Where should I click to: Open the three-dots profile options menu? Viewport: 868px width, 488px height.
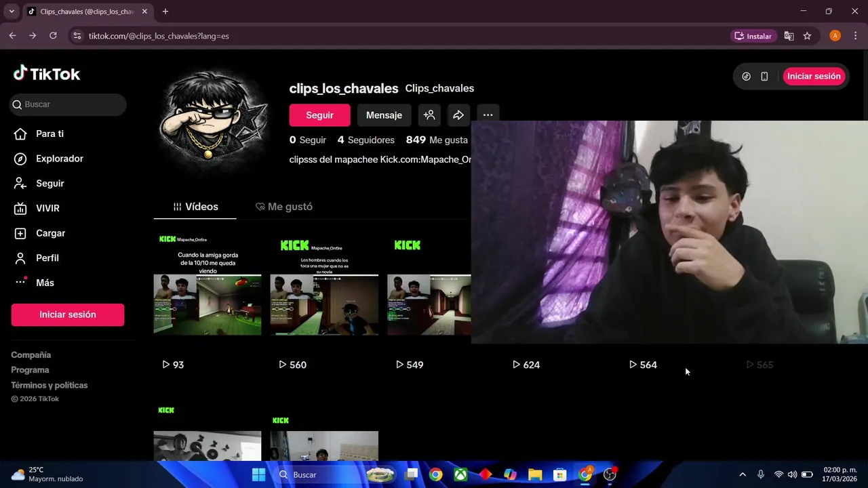[488, 115]
